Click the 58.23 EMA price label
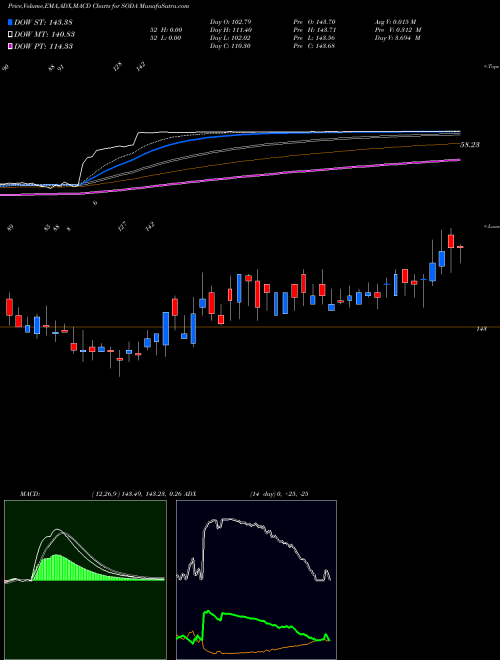This screenshot has width=500, height=660. [x=470, y=145]
